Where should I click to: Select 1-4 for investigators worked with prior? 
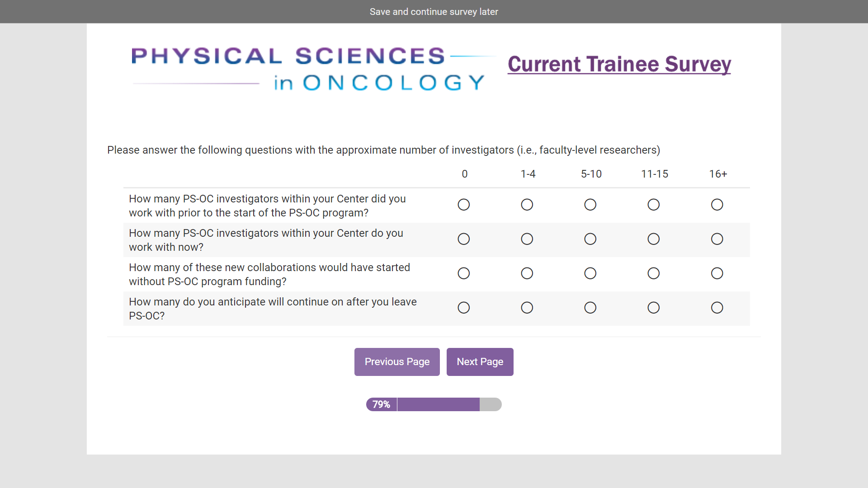[x=527, y=205]
